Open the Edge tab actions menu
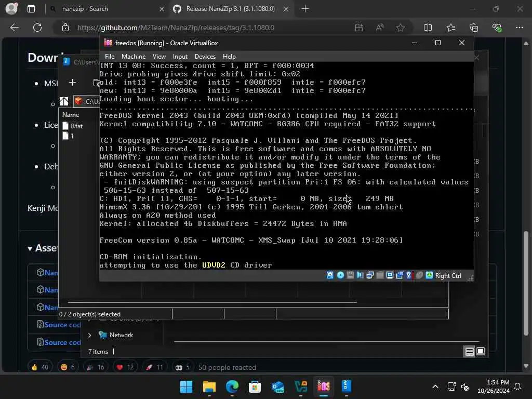 pos(31,9)
